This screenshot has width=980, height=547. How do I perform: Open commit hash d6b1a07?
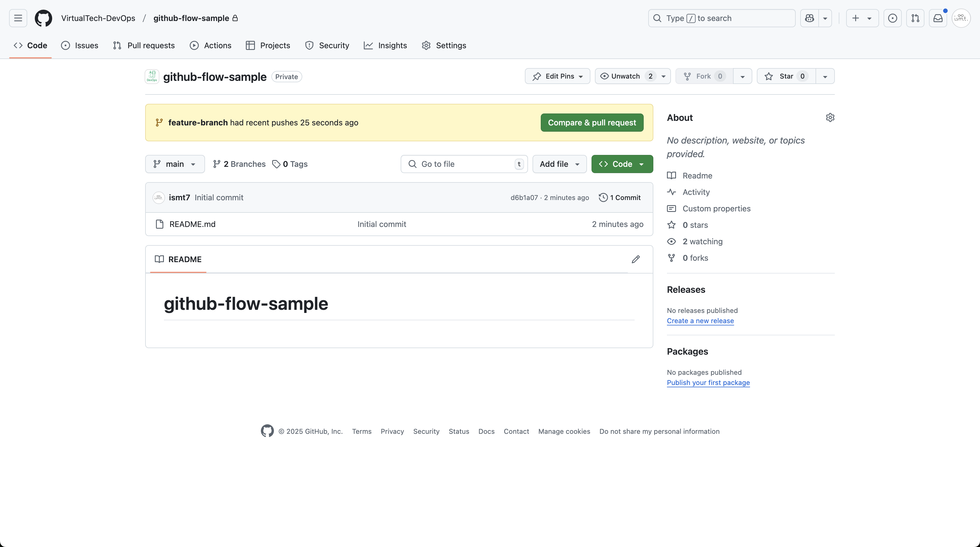click(524, 197)
